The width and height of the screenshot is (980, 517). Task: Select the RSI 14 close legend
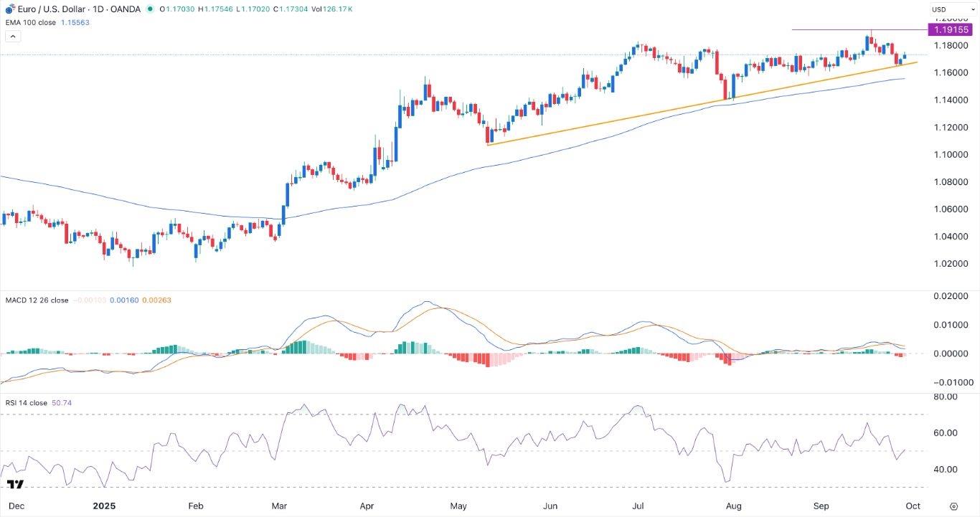click(x=26, y=403)
